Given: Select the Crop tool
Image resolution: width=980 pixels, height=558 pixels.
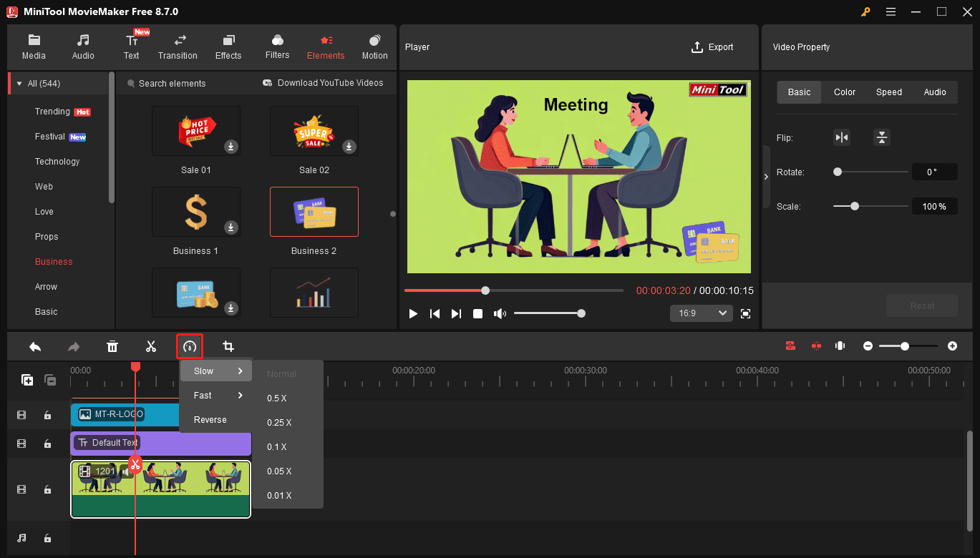Looking at the screenshot, I should [228, 347].
